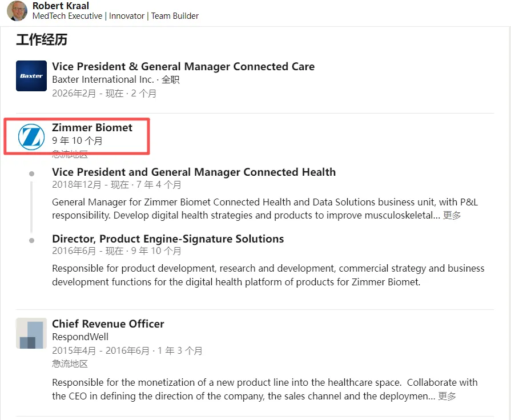The height and width of the screenshot is (420, 511).
Task: Click the Chief Revenue Officer title
Action: tap(108, 324)
